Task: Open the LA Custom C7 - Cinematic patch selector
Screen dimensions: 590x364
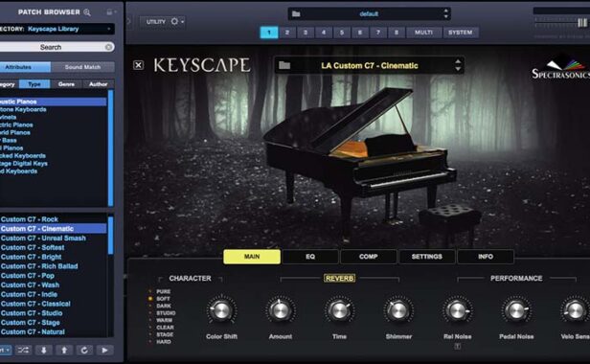Action: coord(370,65)
